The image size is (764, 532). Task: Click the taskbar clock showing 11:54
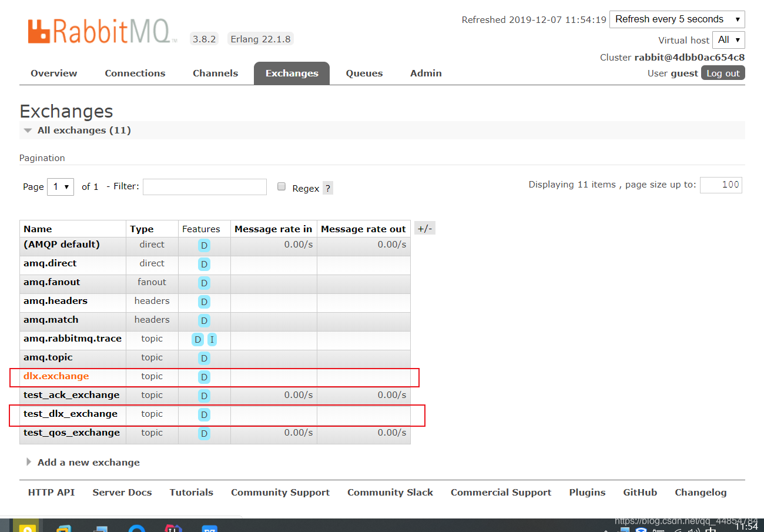[x=746, y=526]
